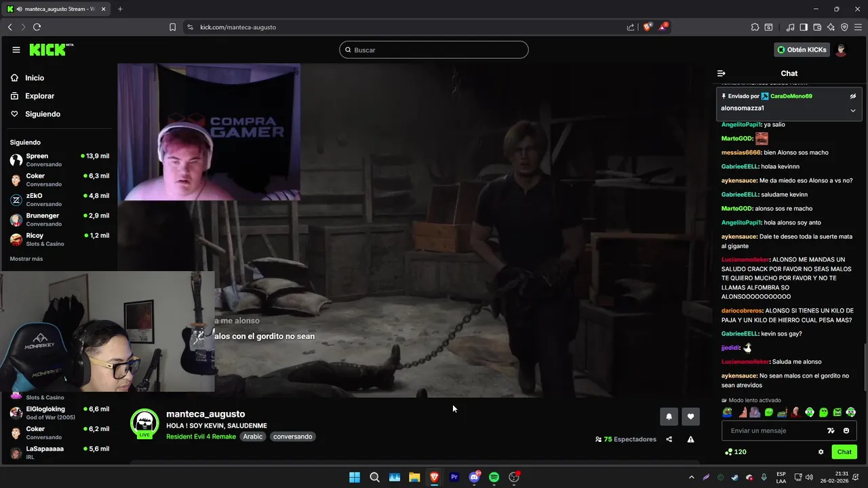Open Spreen's channel in followed list
The width and height of the screenshot is (868, 488).
59,160
